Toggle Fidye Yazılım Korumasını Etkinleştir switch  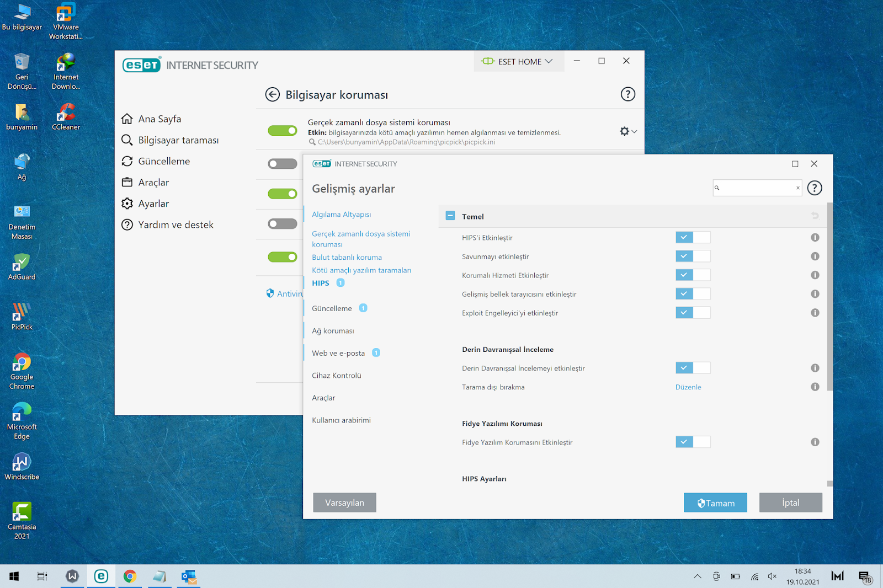[x=693, y=442]
